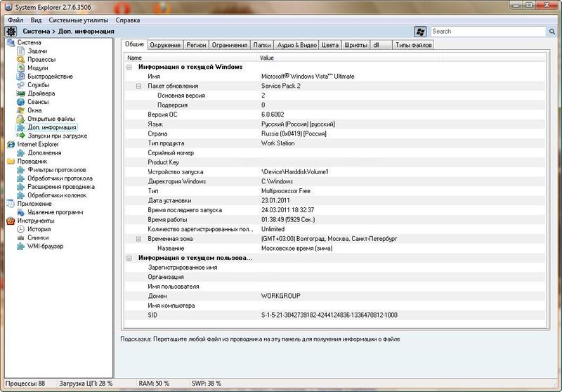This screenshot has height=392, width=562.
Task: Click the gear icon beside Система breadcrumb
Action: [x=11, y=32]
